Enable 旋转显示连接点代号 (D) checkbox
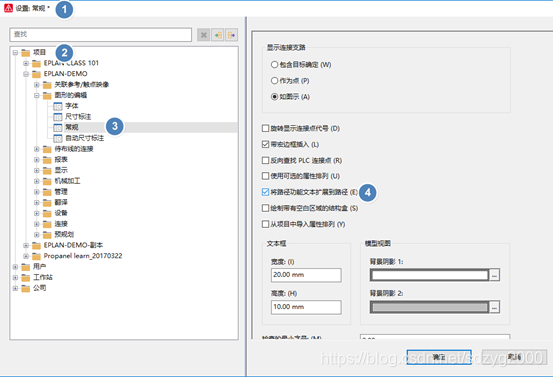The height and width of the screenshot is (377, 553). [x=266, y=128]
